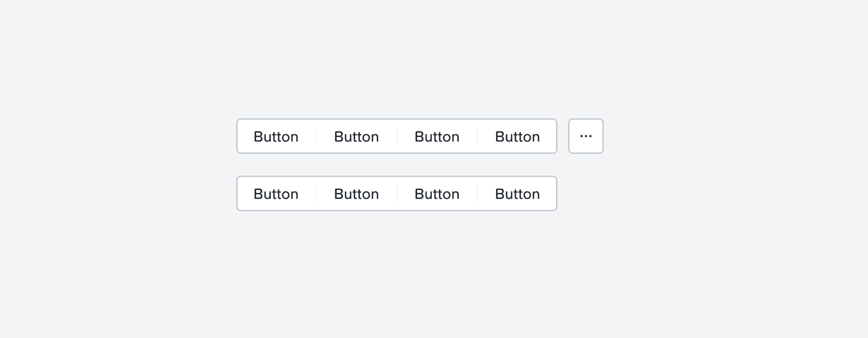Image resolution: width=868 pixels, height=338 pixels.
Task: Select second Button in the bottom group
Action: (356, 194)
